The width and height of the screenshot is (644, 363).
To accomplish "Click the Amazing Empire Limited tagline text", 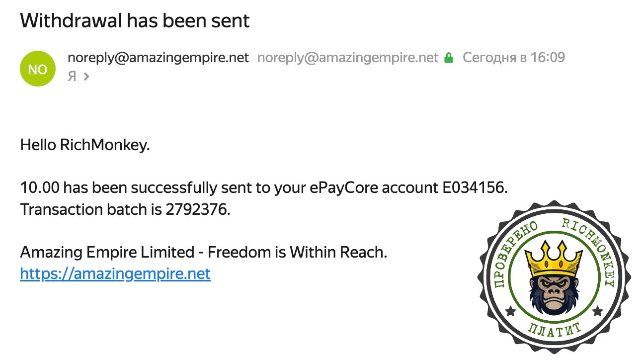I will 203,252.
